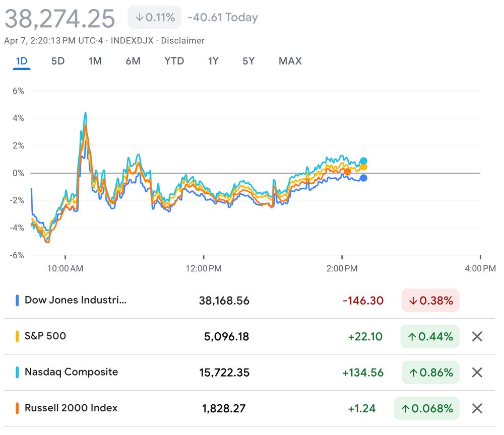Click the blue Dow Jones endpoint dot on chart
504x435 pixels.
coord(363,178)
